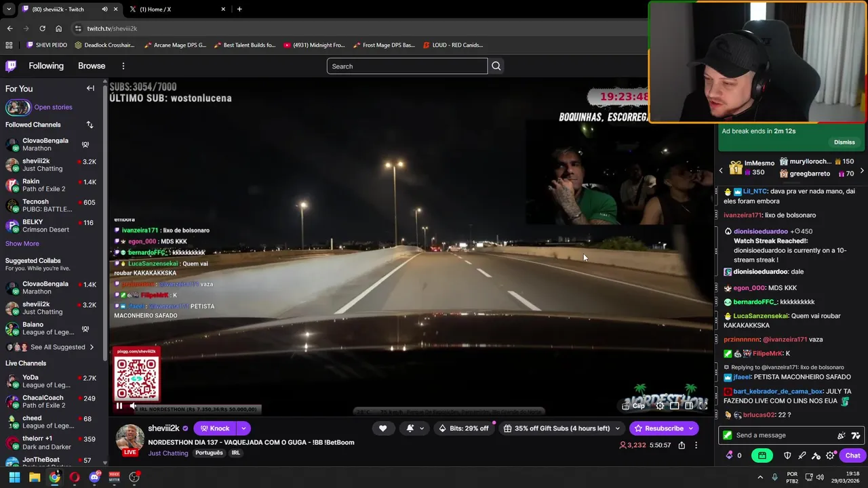The width and height of the screenshot is (868, 488).
Task: Open a new browser tab
Action: coord(239,9)
